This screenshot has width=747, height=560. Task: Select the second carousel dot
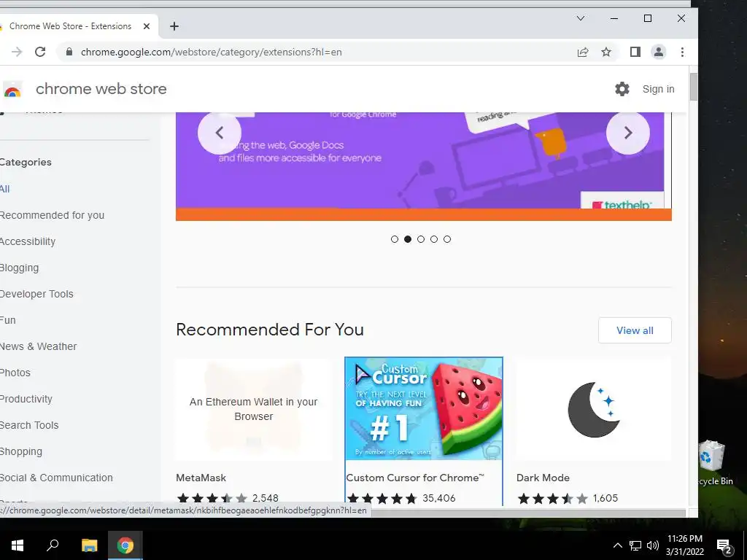(408, 239)
